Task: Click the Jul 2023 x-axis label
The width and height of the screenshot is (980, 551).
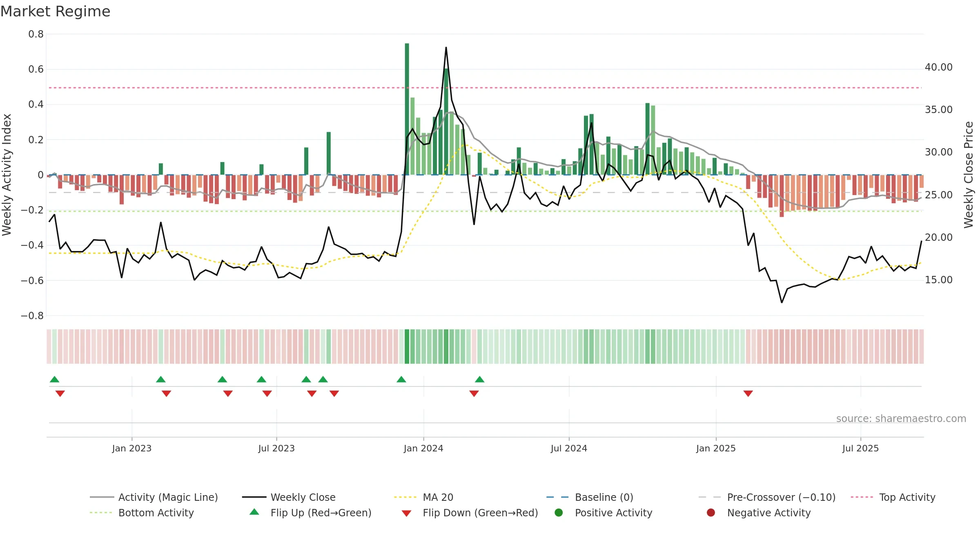Action: tap(276, 448)
